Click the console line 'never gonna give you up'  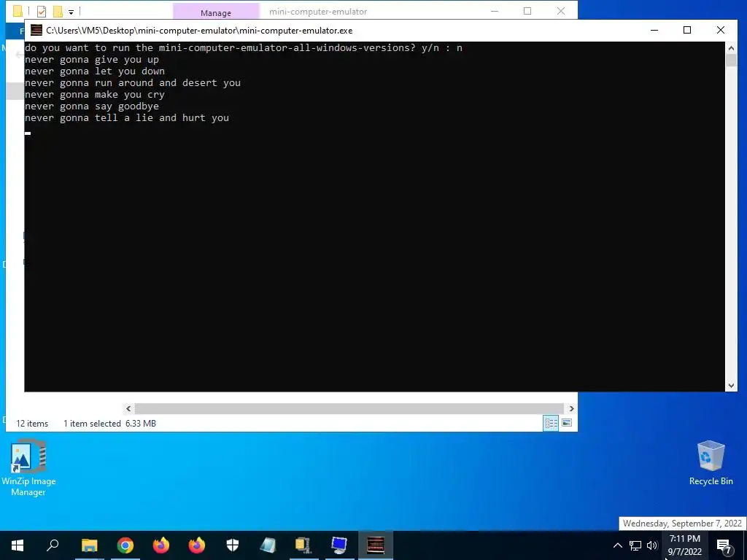tap(92, 60)
